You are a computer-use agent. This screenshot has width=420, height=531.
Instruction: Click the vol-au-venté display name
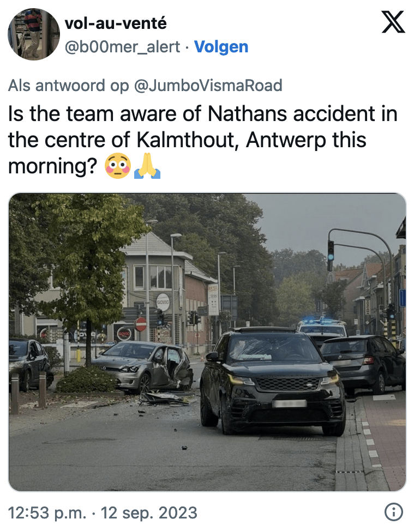(x=116, y=23)
